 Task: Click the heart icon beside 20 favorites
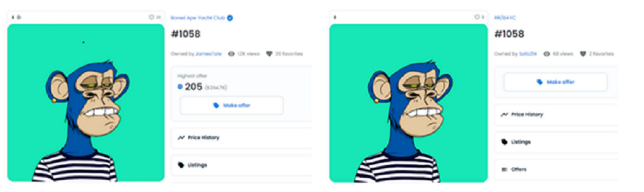[x=269, y=54]
